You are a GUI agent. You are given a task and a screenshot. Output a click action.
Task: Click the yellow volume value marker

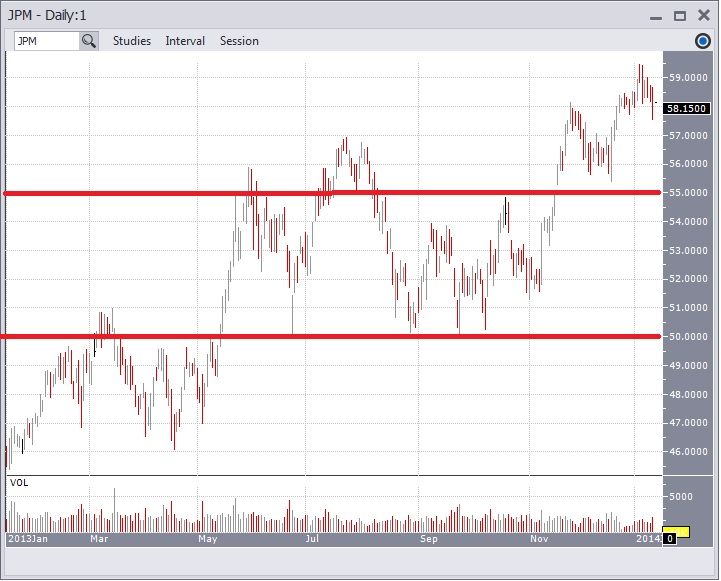(683, 532)
